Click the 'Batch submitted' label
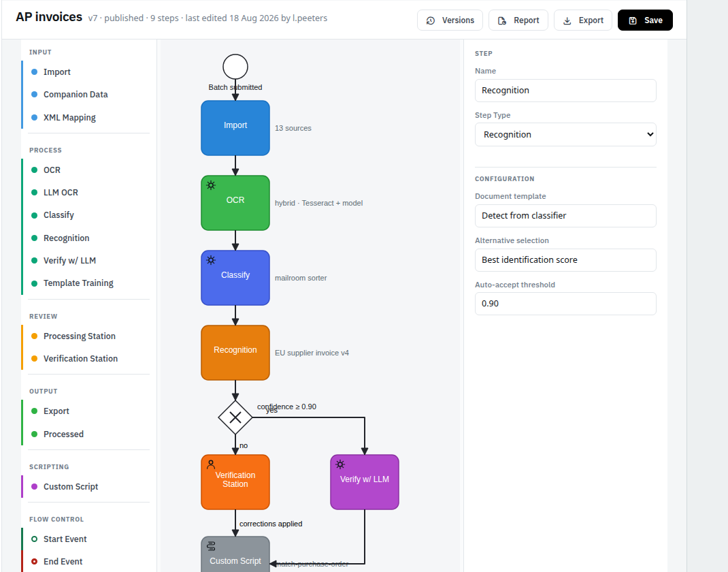Screen dimensions: 728x572 (235, 87)
